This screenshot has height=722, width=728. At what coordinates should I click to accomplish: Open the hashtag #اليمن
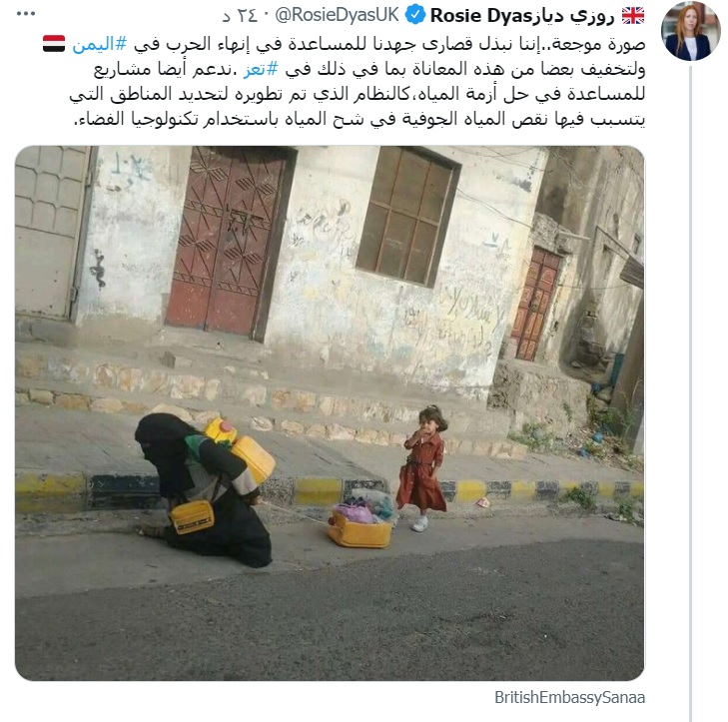point(99,44)
